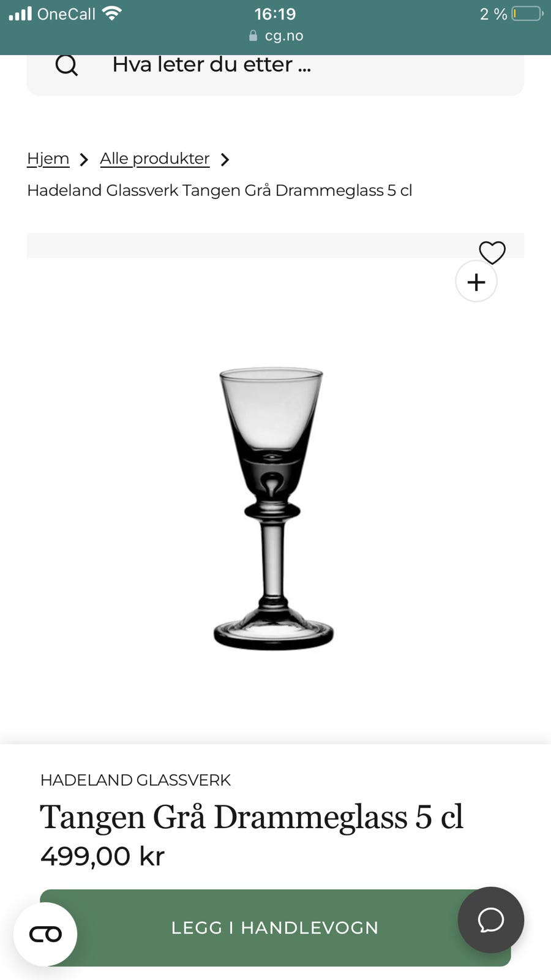Zoom product image with plus icon
The image size is (551, 980).
[476, 282]
